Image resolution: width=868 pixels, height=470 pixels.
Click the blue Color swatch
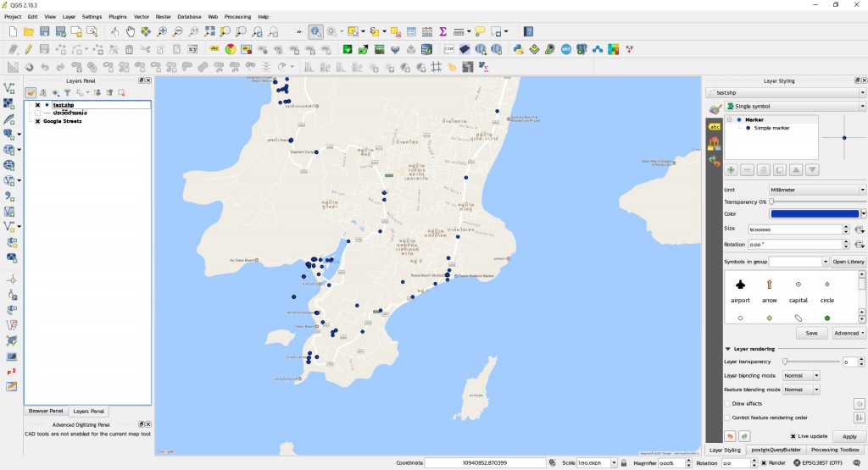[x=815, y=214]
